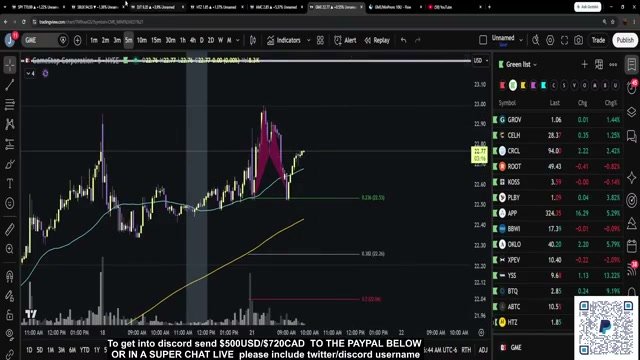The image size is (640, 360).
Task: Open the Fibonacci tools in left toolbar
Action: pyautogui.click(x=10, y=104)
